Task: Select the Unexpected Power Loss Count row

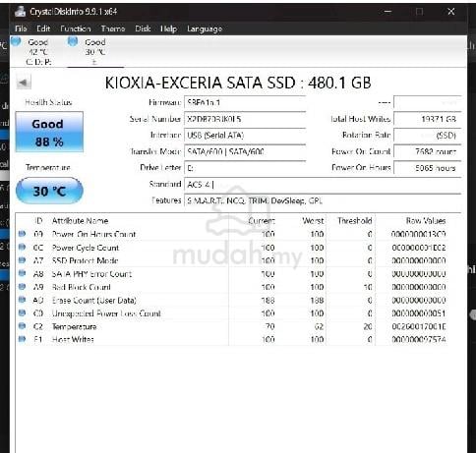Action: pyautogui.click(x=238, y=313)
